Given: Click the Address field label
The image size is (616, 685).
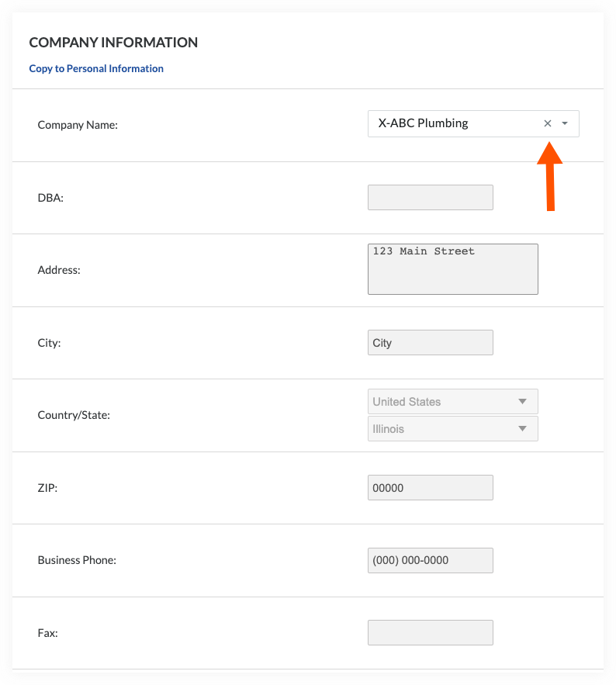Looking at the screenshot, I should click(57, 270).
